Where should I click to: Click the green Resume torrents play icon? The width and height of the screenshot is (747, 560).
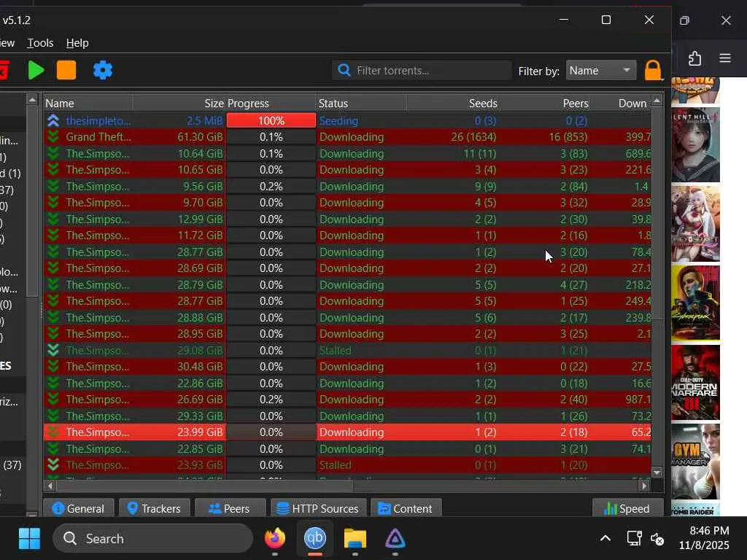click(36, 70)
